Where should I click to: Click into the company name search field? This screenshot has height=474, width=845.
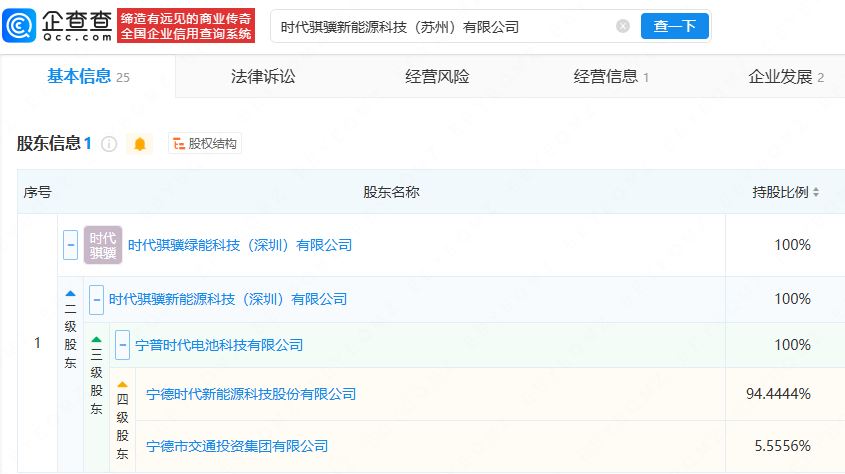(x=440, y=27)
